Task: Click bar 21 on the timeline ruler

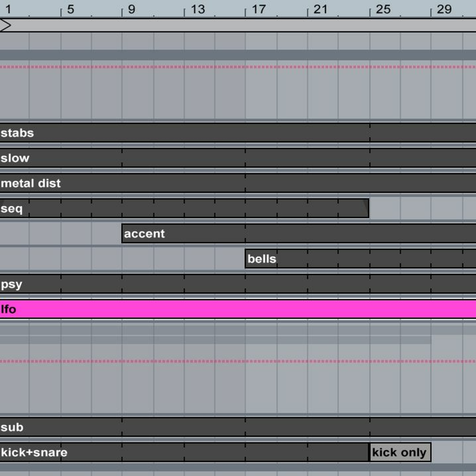Action: [320, 9]
